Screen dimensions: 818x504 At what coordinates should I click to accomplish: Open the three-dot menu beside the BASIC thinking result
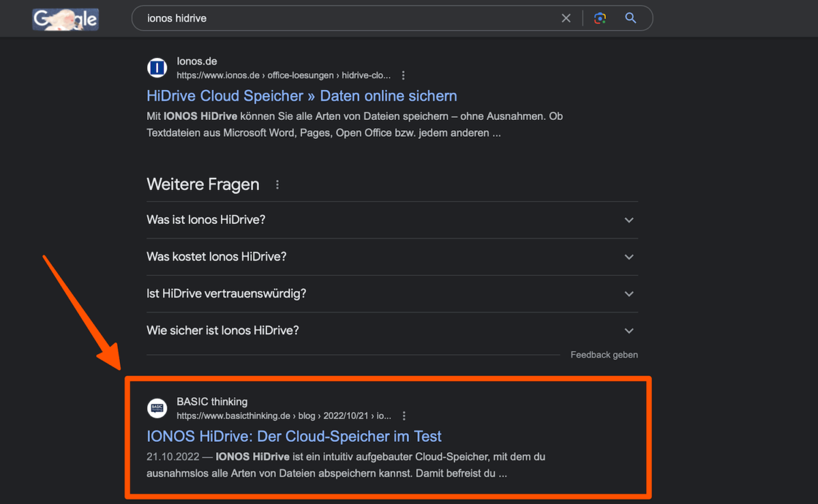click(404, 415)
